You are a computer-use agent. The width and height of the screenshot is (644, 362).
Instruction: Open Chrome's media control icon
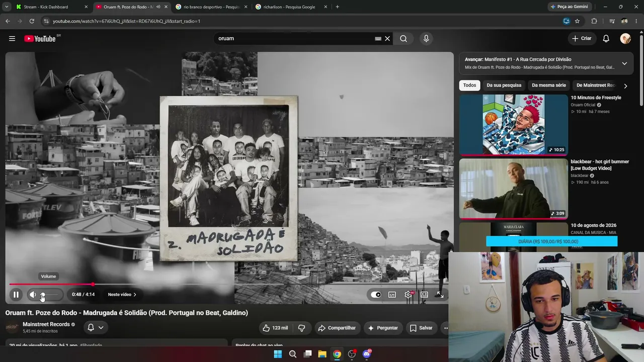tap(612, 21)
